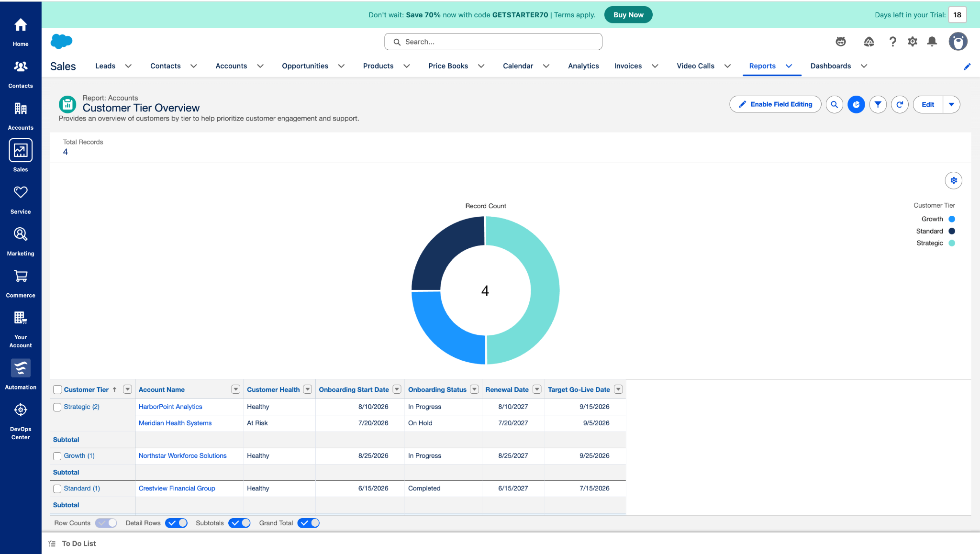Image resolution: width=980 pixels, height=554 pixels.
Task: Click the Standard legend color dot
Action: [x=952, y=231]
